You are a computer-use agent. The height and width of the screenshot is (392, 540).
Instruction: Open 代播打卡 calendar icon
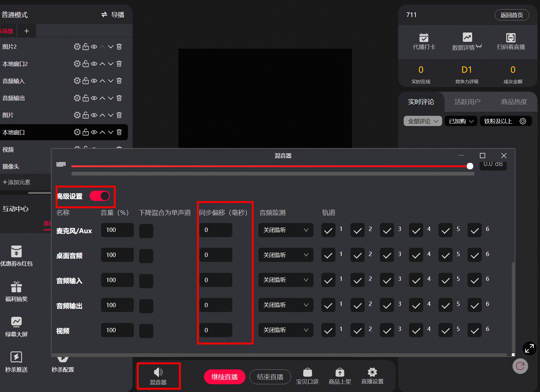click(x=424, y=37)
